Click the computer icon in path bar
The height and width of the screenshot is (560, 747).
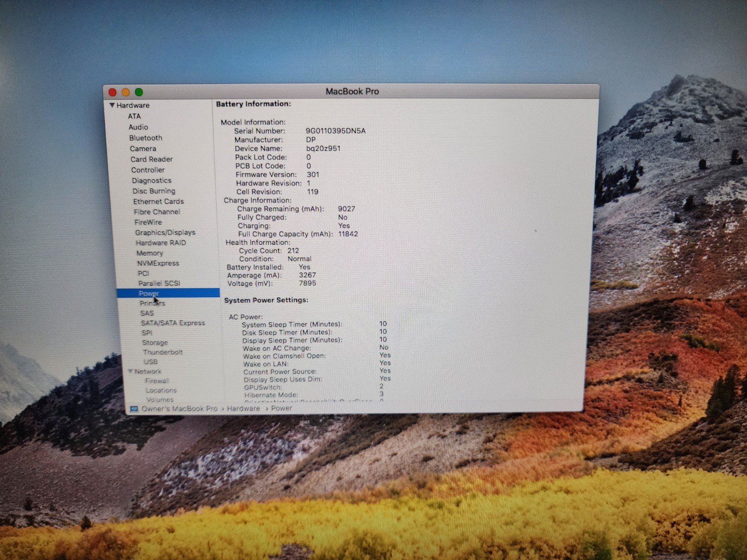point(134,409)
